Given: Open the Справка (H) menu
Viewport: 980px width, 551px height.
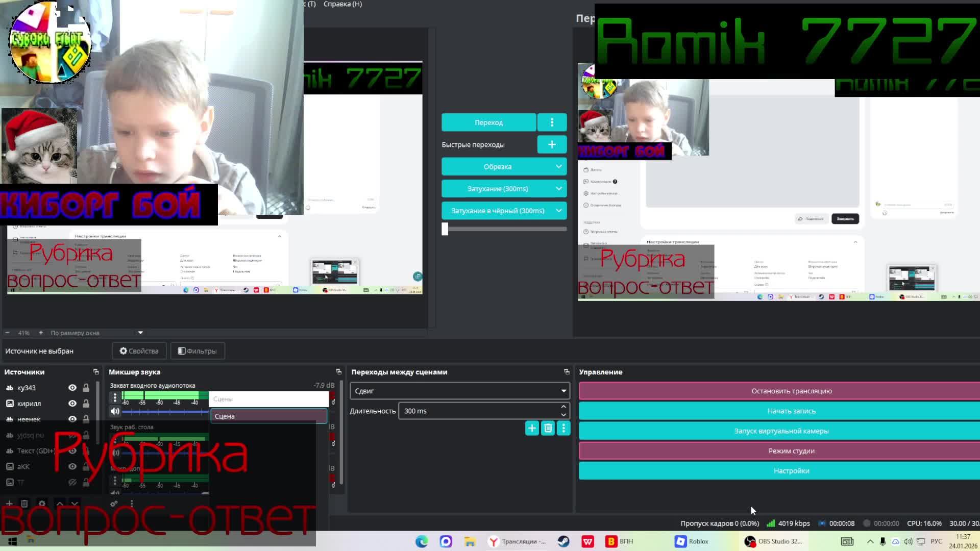Looking at the screenshot, I should coord(342,4).
